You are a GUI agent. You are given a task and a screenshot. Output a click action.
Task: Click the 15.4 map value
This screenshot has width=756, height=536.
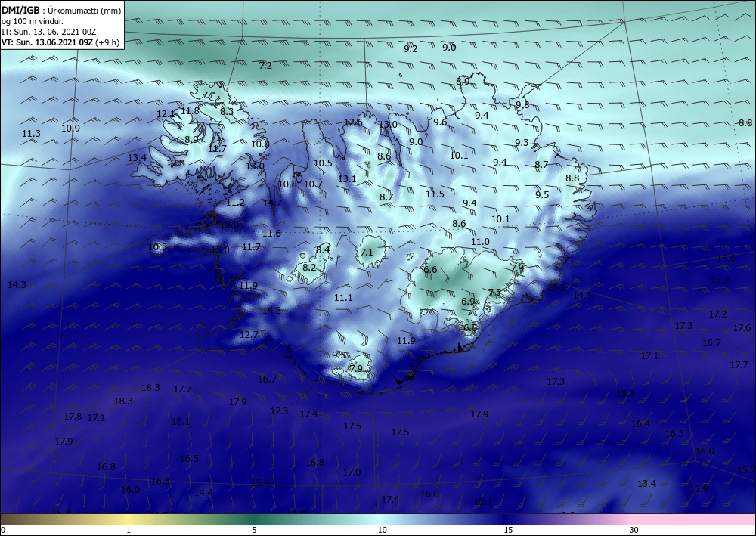pyautogui.click(x=260, y=482)
